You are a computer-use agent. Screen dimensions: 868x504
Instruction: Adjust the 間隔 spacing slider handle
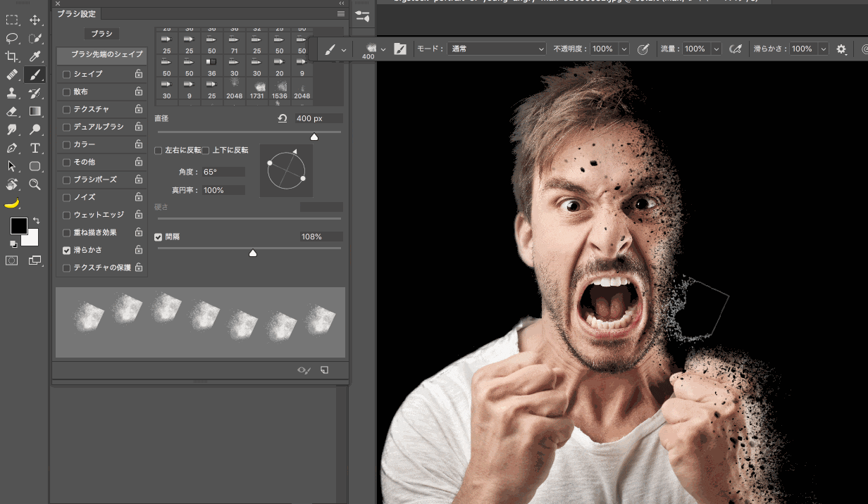tap(253, 253)
